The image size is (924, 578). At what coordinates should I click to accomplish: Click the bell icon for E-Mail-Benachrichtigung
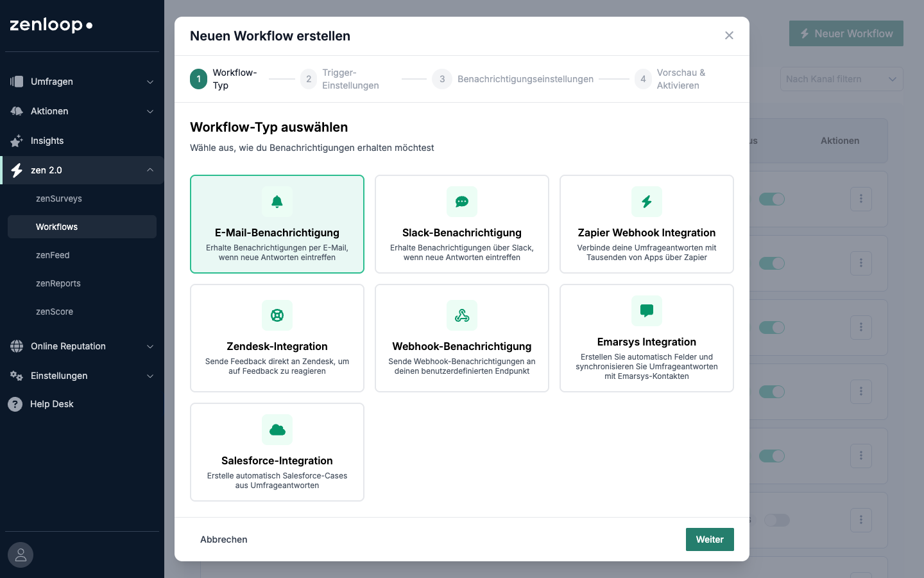[277, 202]
